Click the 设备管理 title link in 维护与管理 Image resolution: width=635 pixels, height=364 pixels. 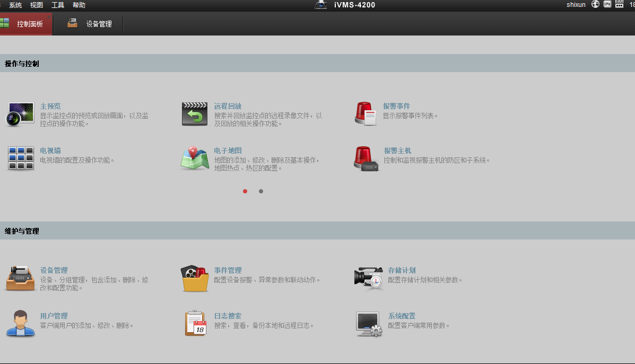54,270
